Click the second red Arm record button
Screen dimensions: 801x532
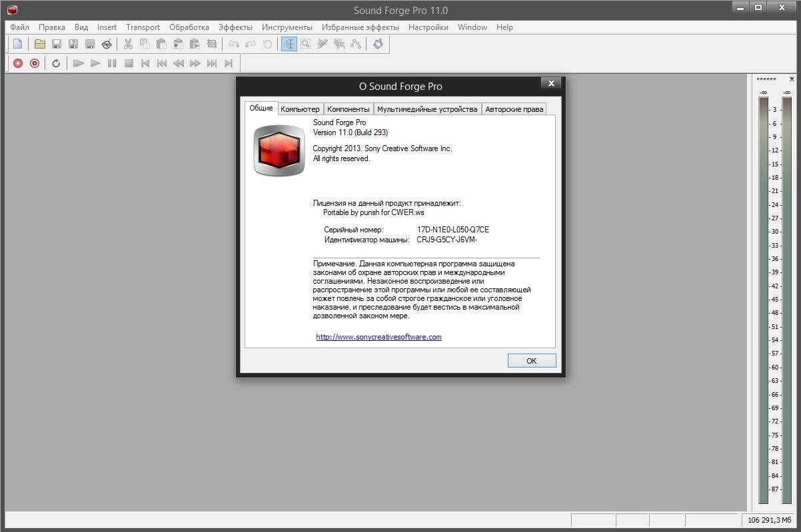point(35,63)
